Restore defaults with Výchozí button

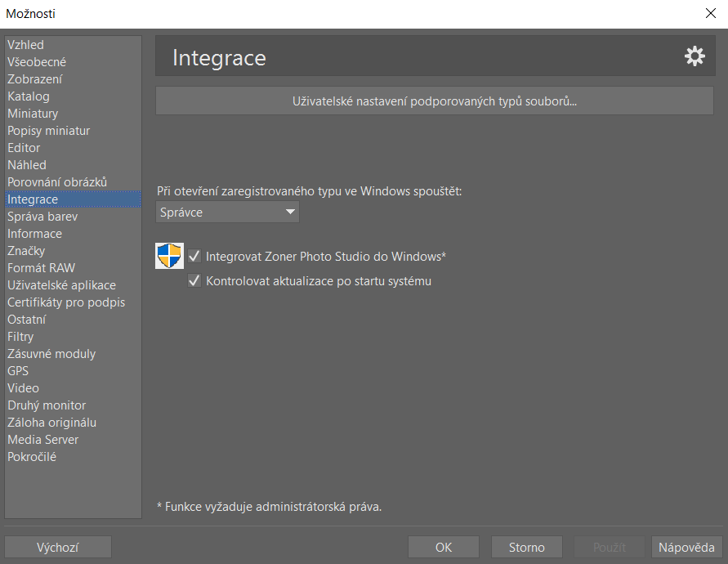tap(58, 548)
